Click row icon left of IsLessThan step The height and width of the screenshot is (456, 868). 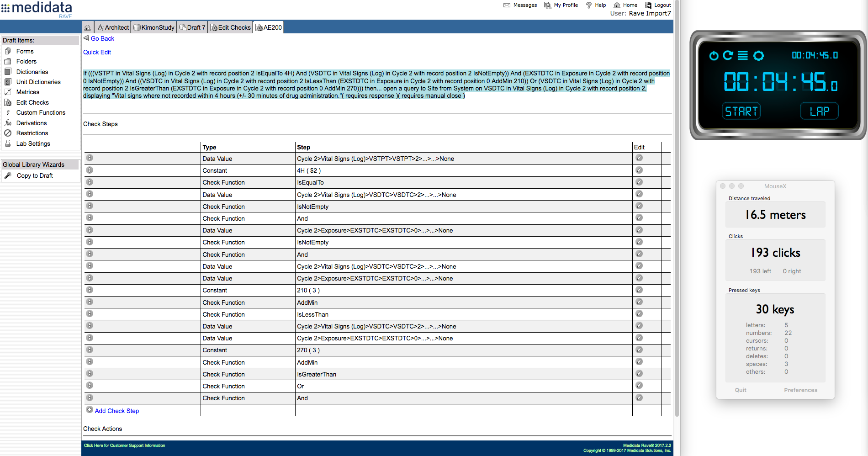90,313
